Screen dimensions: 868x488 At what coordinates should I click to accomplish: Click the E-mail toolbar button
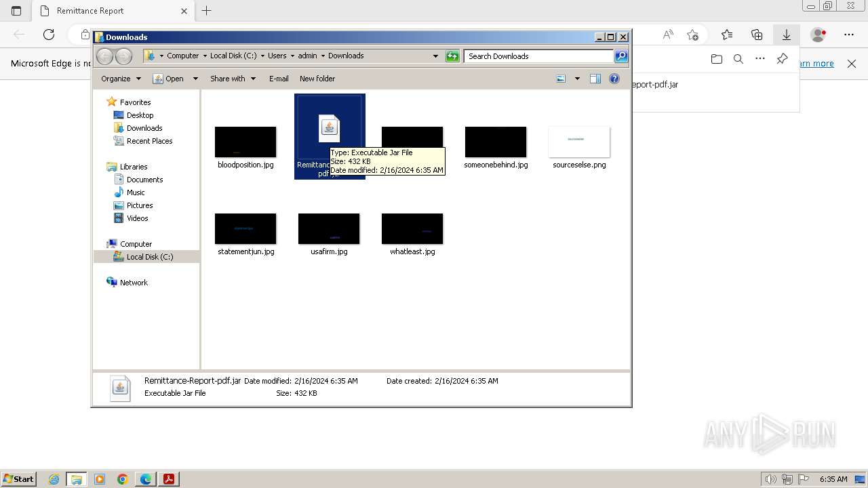click(279, 79)
